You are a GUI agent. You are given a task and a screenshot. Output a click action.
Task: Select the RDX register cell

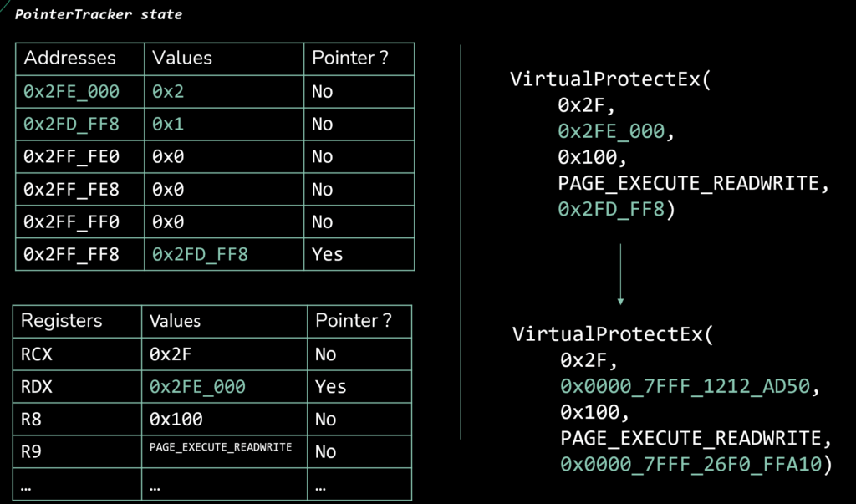[37, 387]
